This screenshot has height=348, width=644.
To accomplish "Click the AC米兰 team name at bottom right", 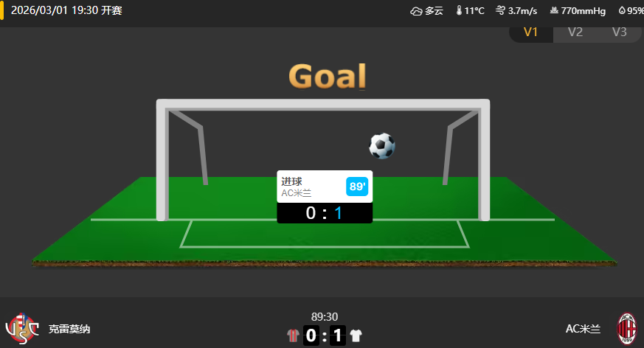I will coord(583,329).
